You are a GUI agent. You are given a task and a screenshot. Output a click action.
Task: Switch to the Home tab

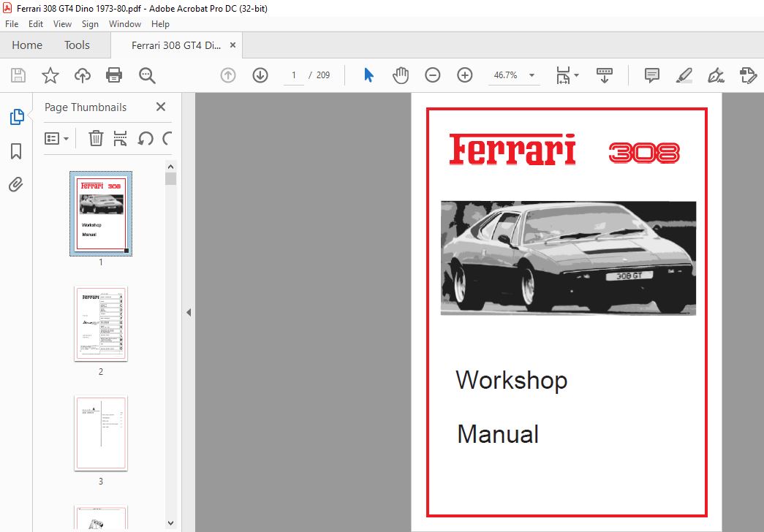coord(27,45)
